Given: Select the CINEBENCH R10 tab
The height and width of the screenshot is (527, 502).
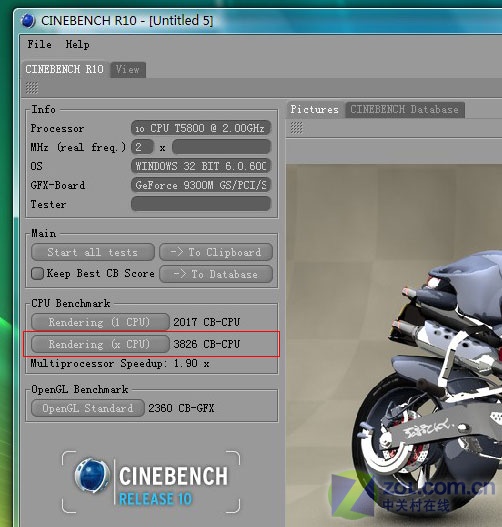Looking at the screenshot, I should click(x=65, y=70).
